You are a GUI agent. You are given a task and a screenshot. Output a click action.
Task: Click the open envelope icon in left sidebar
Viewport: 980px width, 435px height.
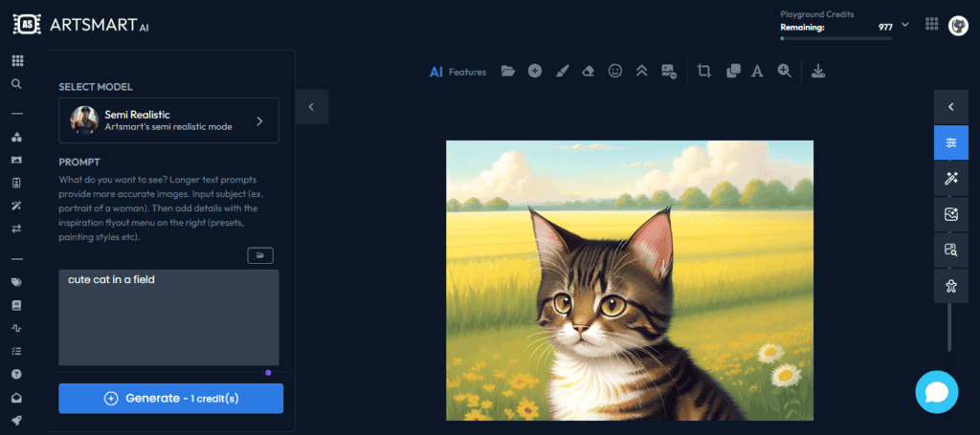click(17, 398)
